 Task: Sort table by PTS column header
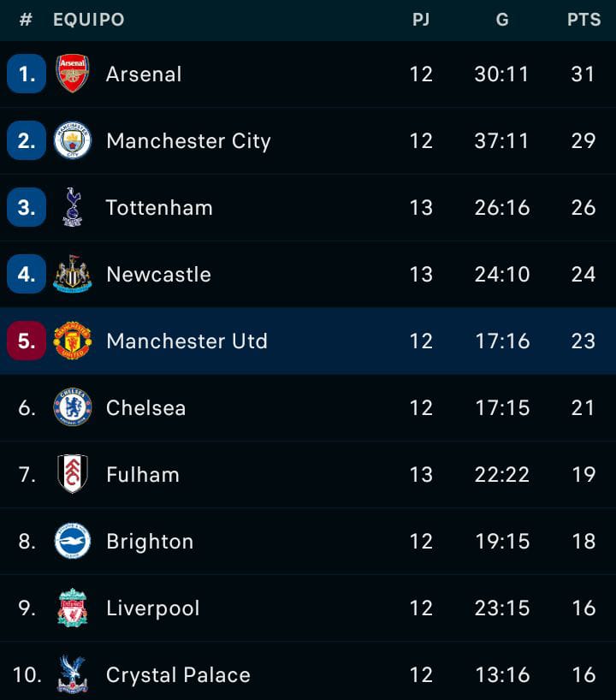pyautogui.click(x=583, y=20)
